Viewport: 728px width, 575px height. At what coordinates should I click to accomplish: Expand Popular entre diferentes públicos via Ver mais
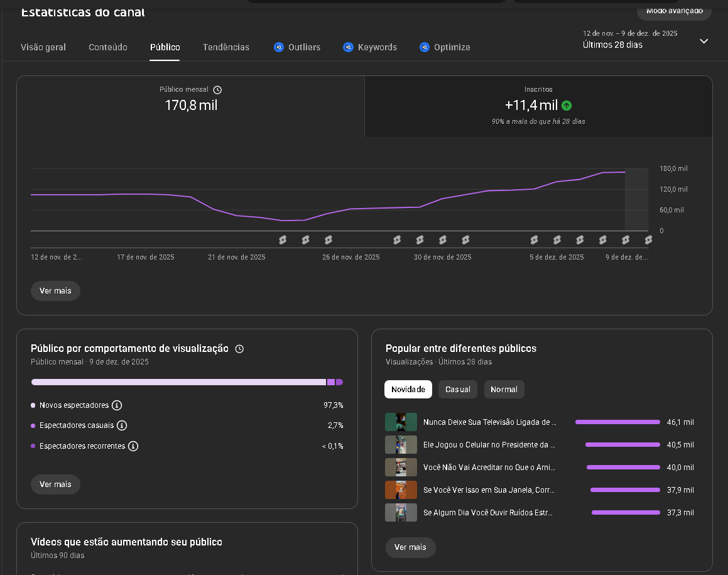pos(410,547)
